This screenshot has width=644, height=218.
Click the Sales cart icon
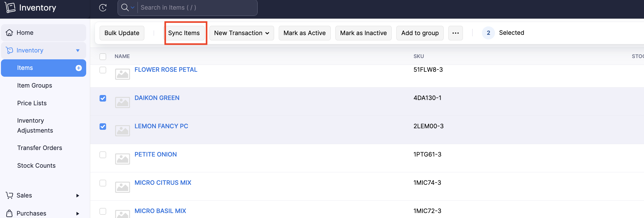[x=9, y=195]
